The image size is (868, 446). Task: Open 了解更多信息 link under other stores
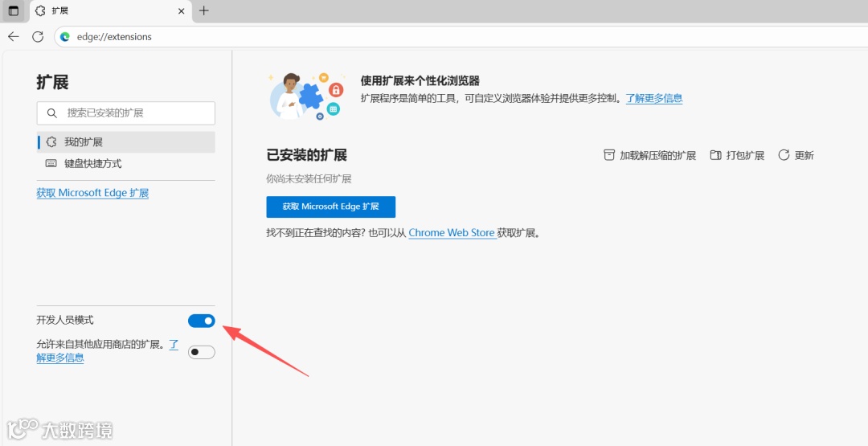click(x=59, y=358)
